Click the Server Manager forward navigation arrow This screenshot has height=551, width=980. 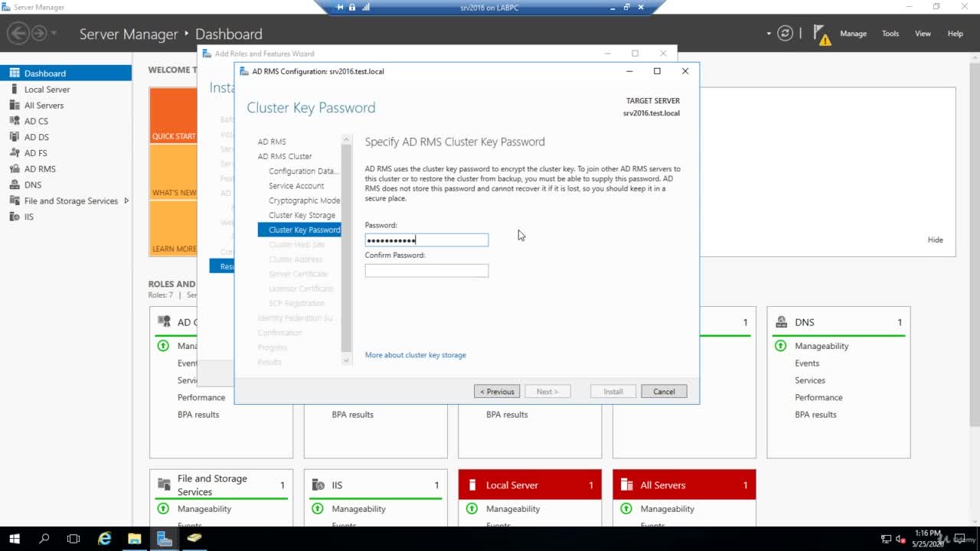pyautogui.click(x=38, y=34)
